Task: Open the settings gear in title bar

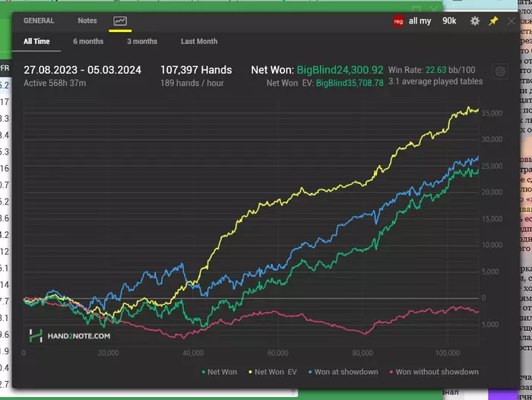Action: click(475, 21)
